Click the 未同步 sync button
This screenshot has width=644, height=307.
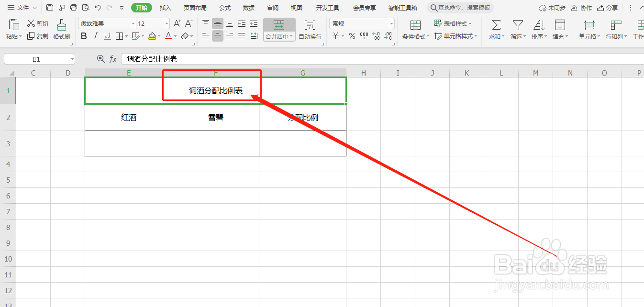(552, 8)
